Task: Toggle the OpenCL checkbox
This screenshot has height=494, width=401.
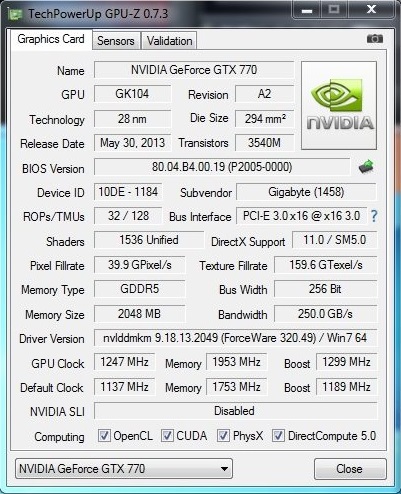Action: [104, 436]
